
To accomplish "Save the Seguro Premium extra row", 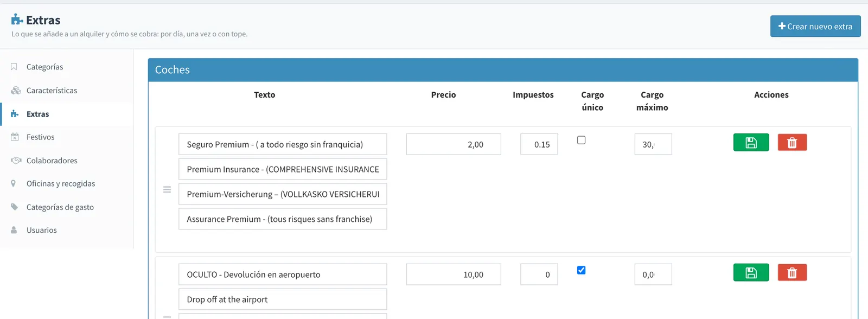I will [x=751, y=142].
